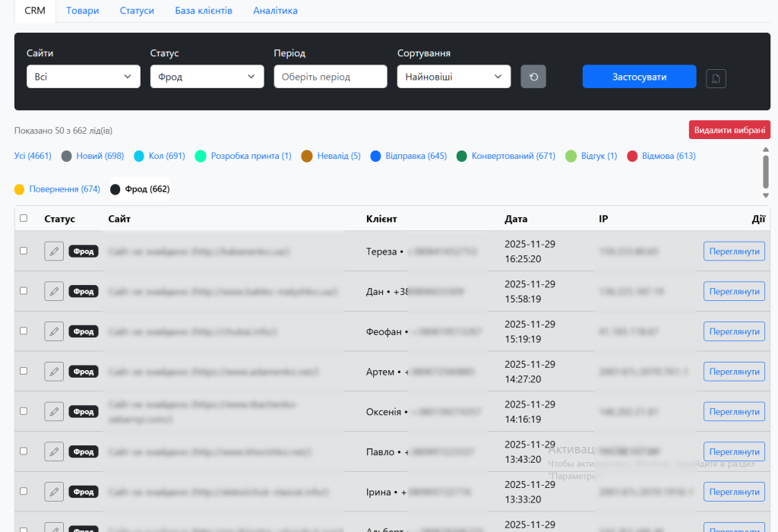
Task: Switch to the Статуси tab
Action: click(x=137, y=11)
